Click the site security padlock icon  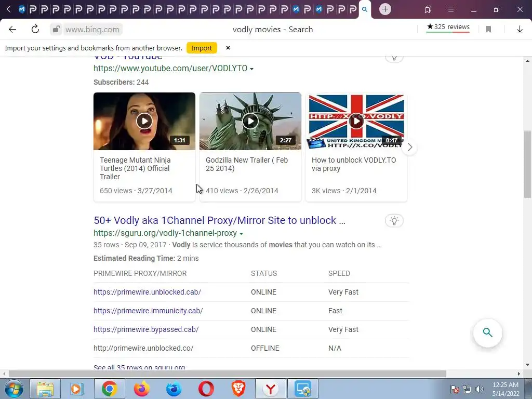(x=56, y=30)
